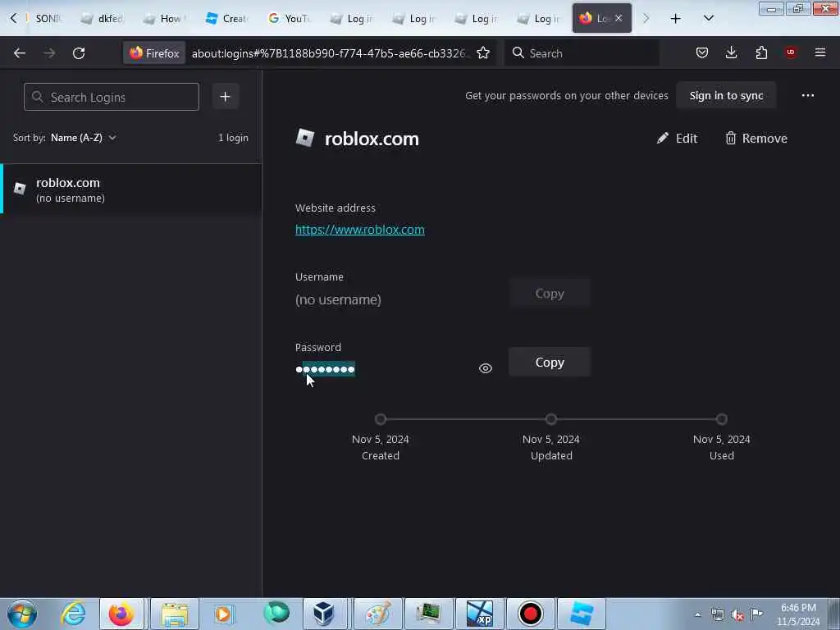
Task: Open the Downloads panel
Action: click(731, 52)
